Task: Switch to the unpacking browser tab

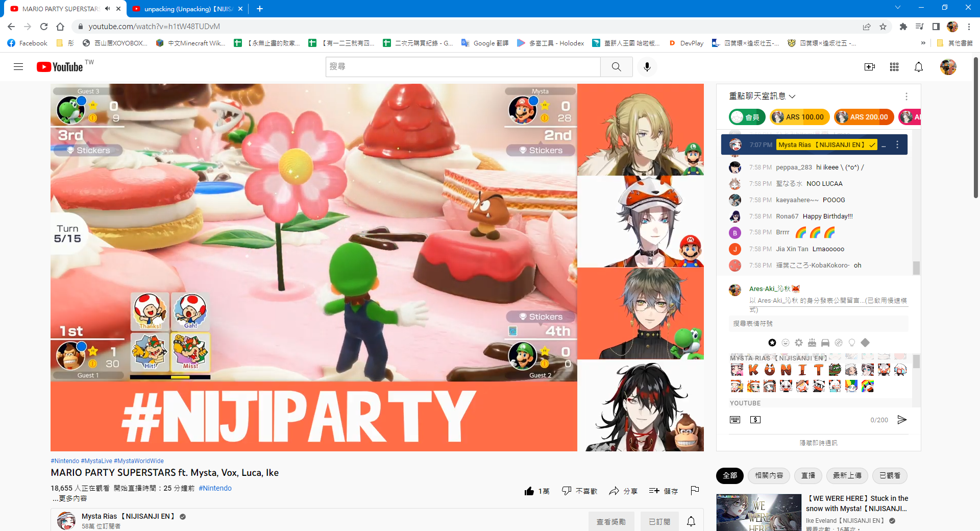Action: pos(188,9)
